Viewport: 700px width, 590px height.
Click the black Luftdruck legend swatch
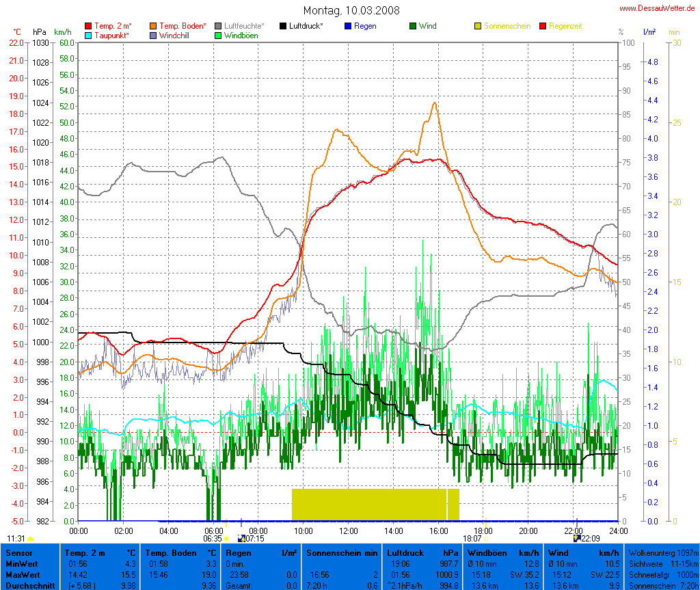[x=283, y=26]
